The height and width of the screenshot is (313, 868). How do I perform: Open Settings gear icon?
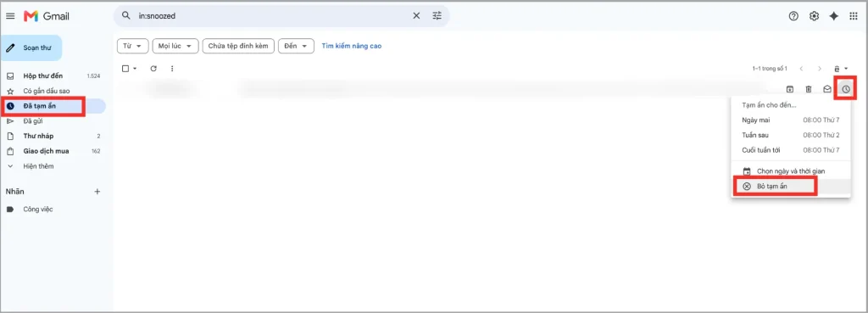[814, 16]
